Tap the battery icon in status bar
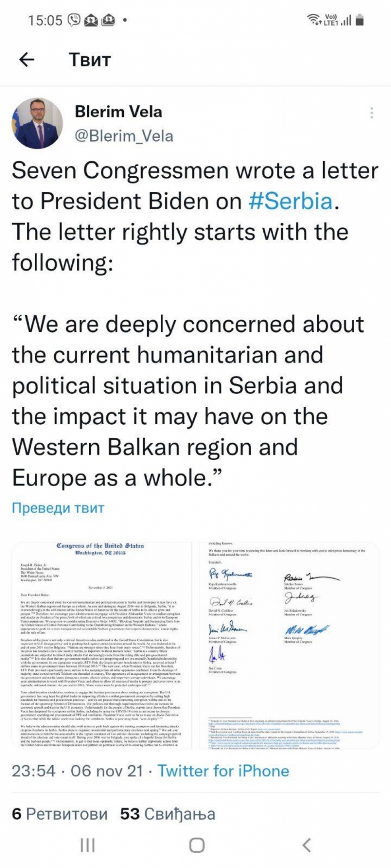The image size is (391, 868). coord(360,20)
